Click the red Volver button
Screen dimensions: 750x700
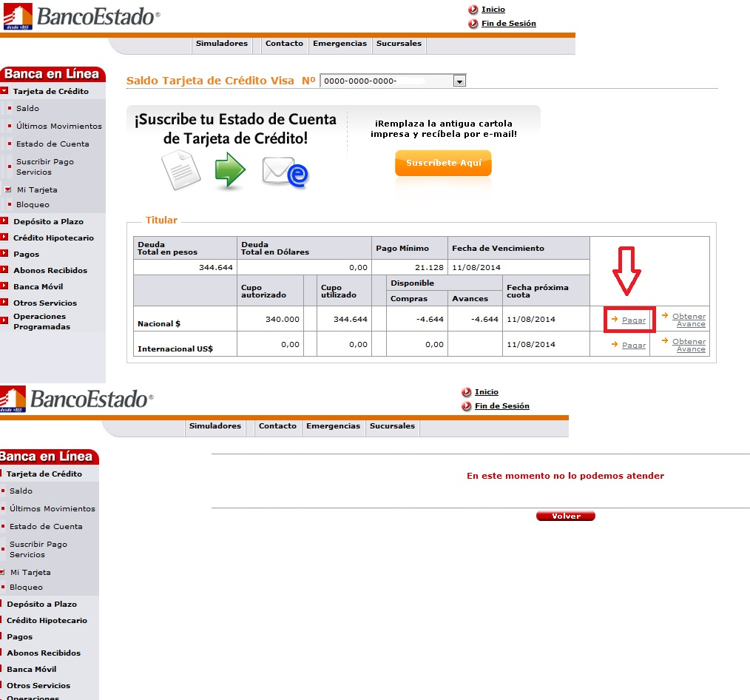[x=566, y=516]
